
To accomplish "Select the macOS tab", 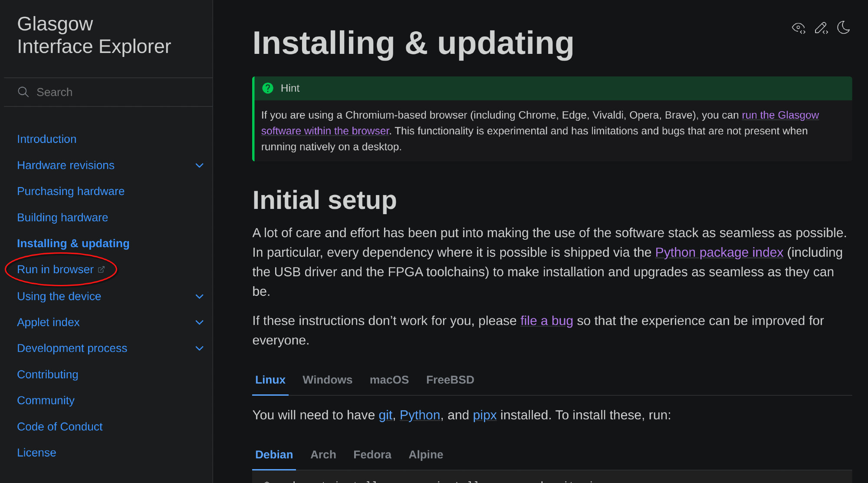I will pyautogui.click(x=389, y=380).
